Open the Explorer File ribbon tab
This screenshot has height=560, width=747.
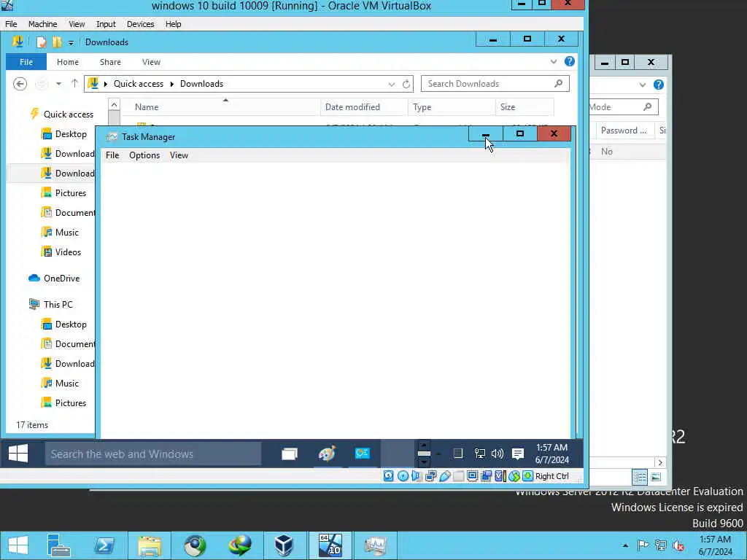click(26, 62)
